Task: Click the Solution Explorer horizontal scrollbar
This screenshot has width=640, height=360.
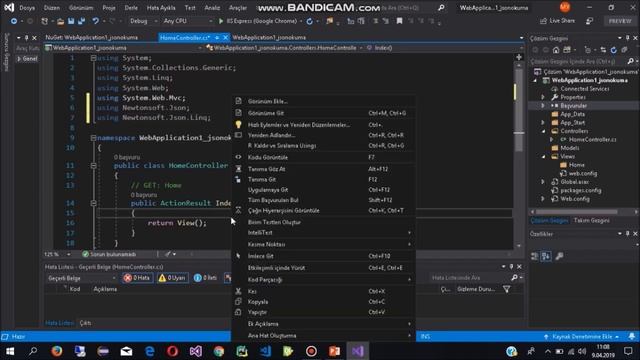Action: (576, 212)
